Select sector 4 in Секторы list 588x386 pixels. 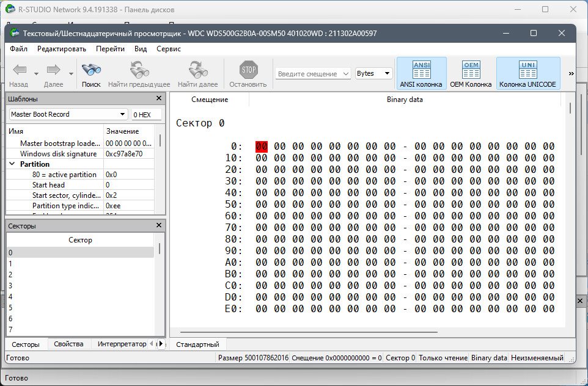pos(80,296)
